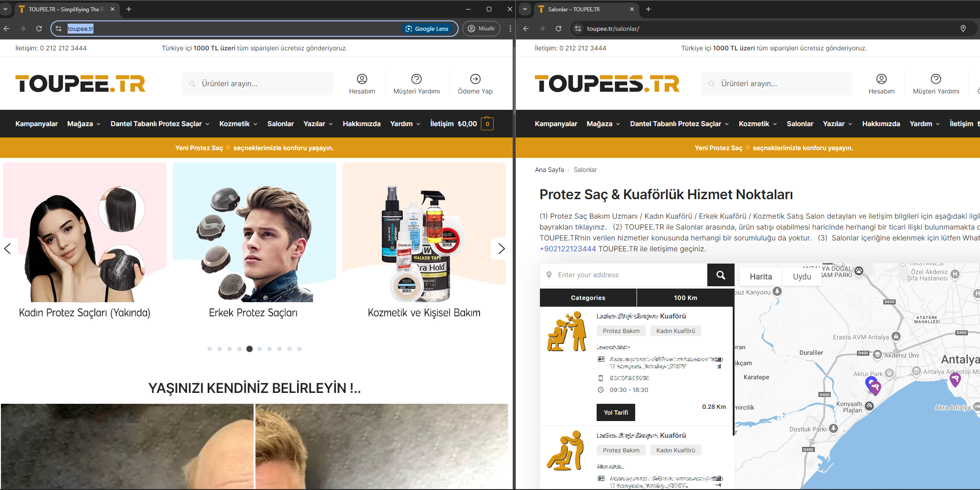Viewport: 980px width, 490px height.
Task: Select the first carousel pagination dot
Action: pos(209,349)
